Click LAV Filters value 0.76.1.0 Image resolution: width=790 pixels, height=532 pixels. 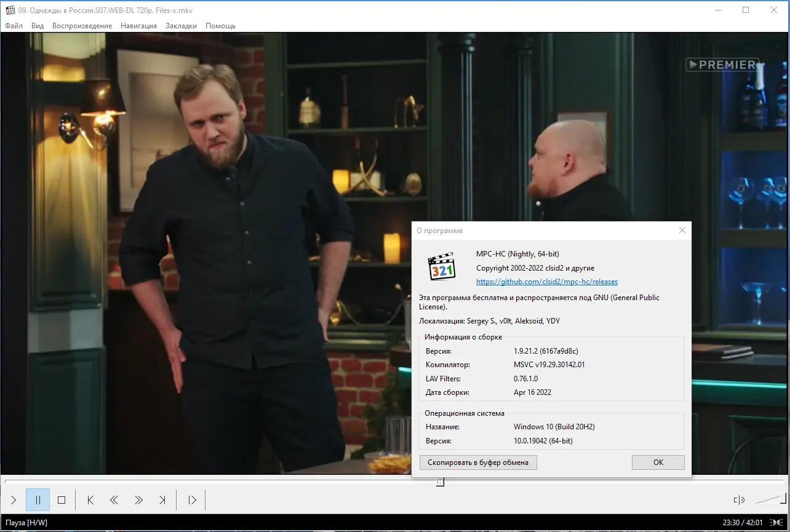click(x=525, y=379)
